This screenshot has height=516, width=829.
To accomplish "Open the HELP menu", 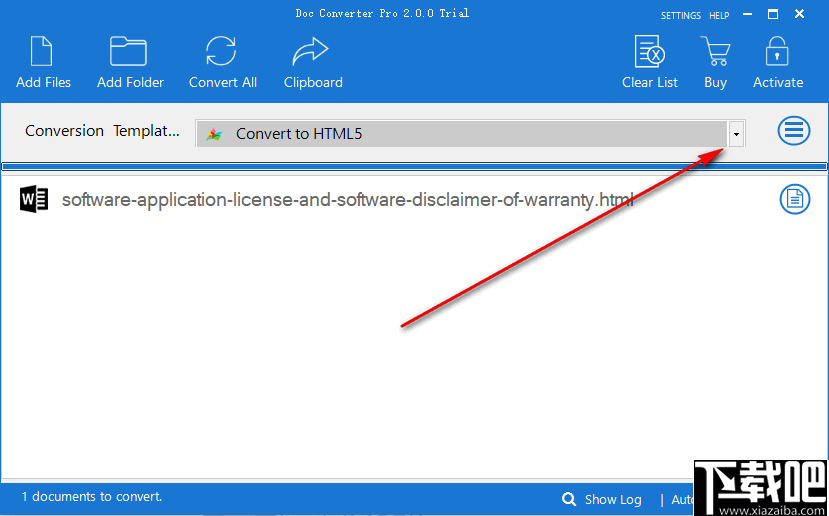I will click(x=719, y=16).
